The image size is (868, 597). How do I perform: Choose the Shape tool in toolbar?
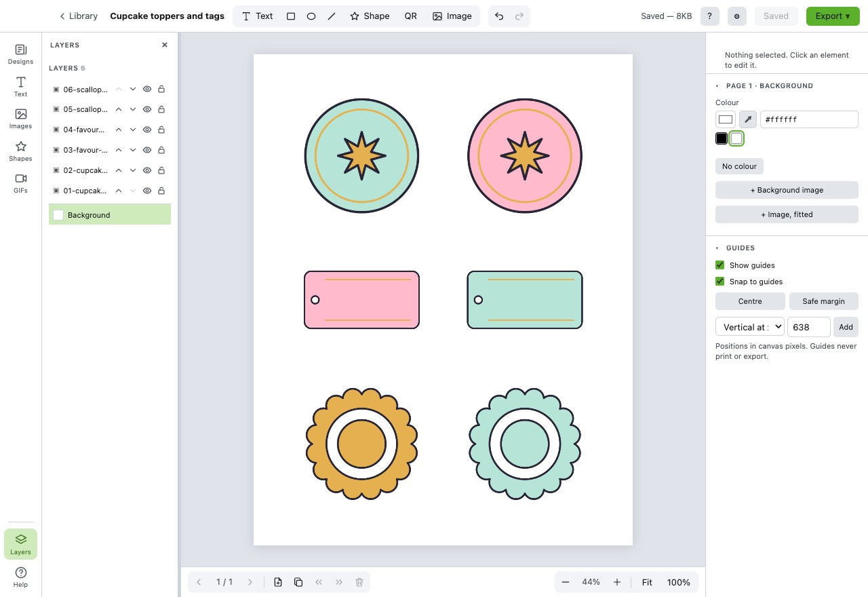coord(370,16)
